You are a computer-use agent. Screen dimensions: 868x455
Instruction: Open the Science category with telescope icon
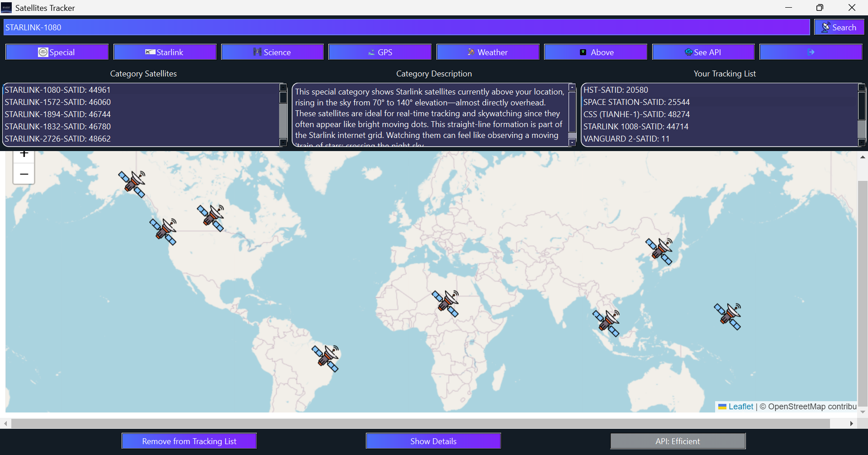point(272,52)
